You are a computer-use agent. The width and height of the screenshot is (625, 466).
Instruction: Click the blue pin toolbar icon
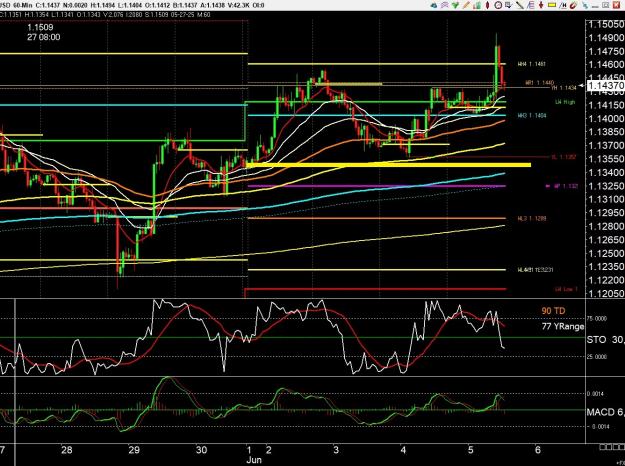pyautogui.click(x=585, y=5)
